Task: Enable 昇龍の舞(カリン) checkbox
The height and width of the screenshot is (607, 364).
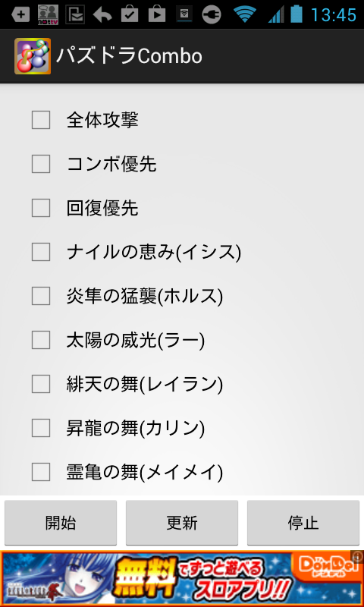Action: click(x=41, y=428)
